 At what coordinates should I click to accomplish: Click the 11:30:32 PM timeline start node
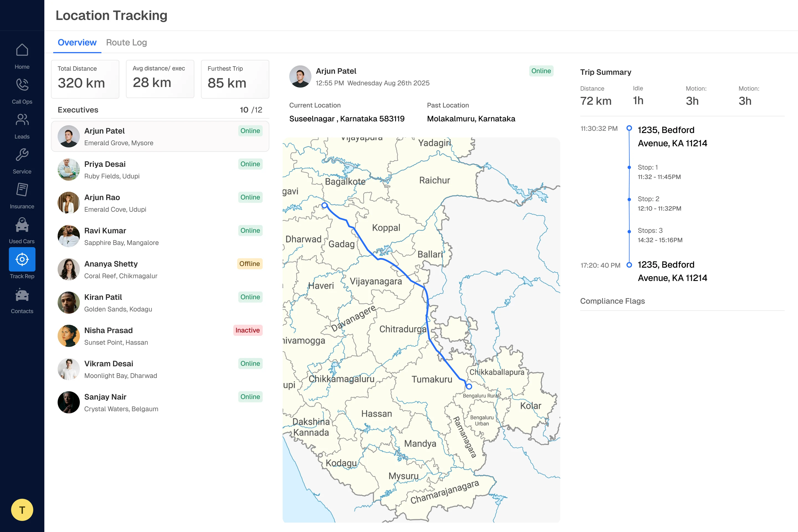629,128
